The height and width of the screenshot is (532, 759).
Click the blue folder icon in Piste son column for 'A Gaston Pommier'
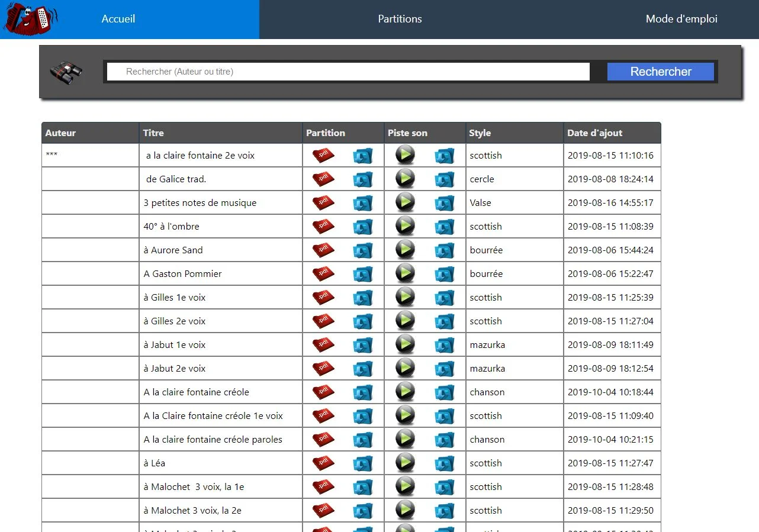point(444,274)
